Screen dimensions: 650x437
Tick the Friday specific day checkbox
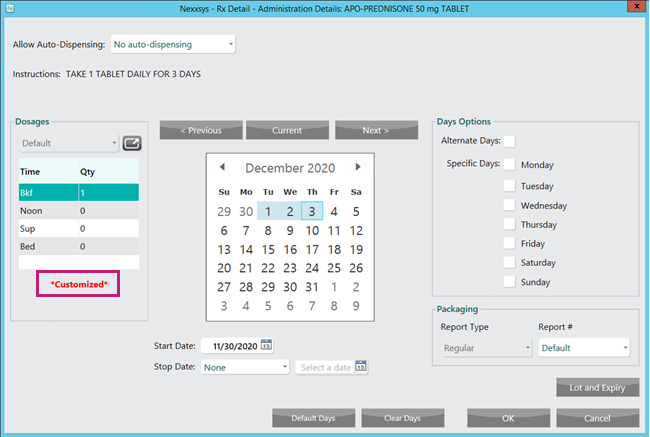pyautogui.click(x=509, y=243)
